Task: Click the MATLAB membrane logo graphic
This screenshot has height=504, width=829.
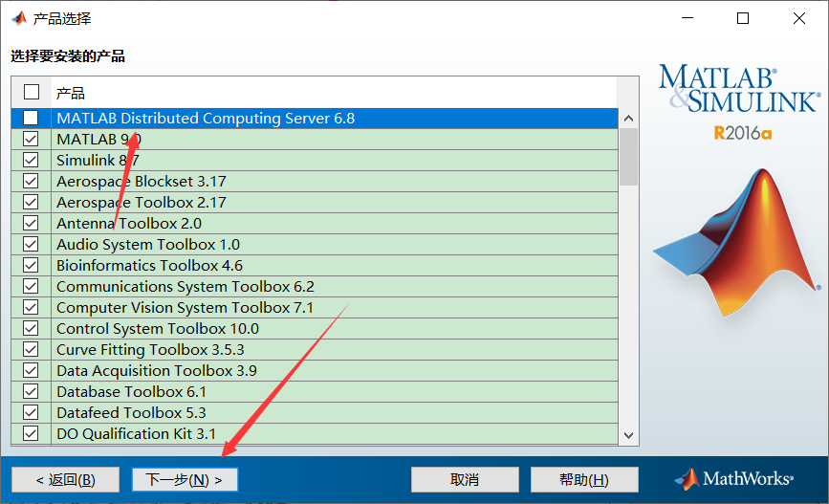Action: pos(737,243)
